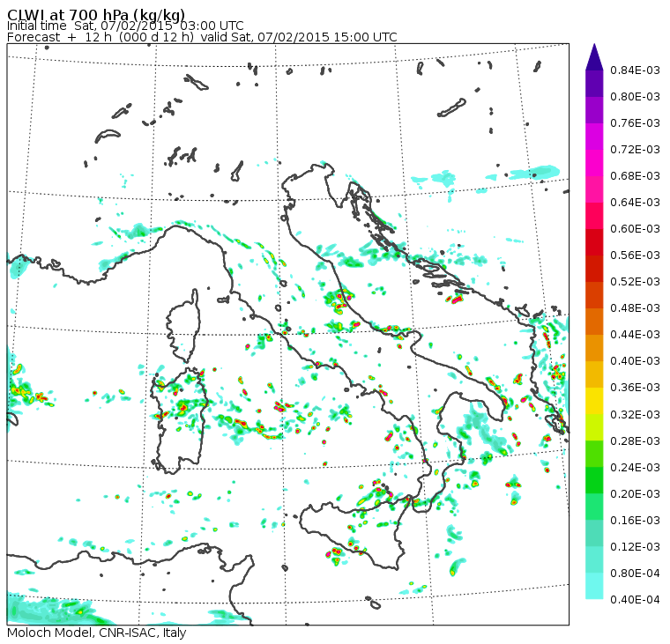Select the dark purple arrow atop the colorbar

(x=594, y=57)
